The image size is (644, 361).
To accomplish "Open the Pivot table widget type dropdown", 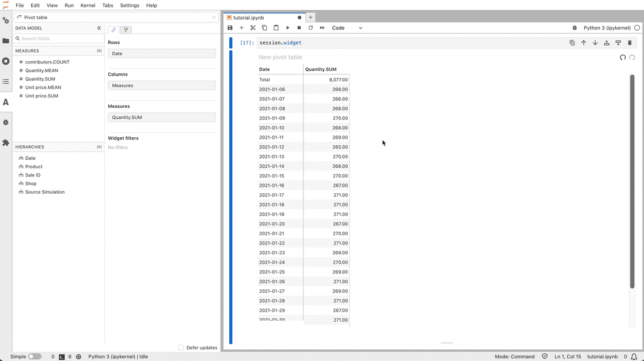I will 116,17.
